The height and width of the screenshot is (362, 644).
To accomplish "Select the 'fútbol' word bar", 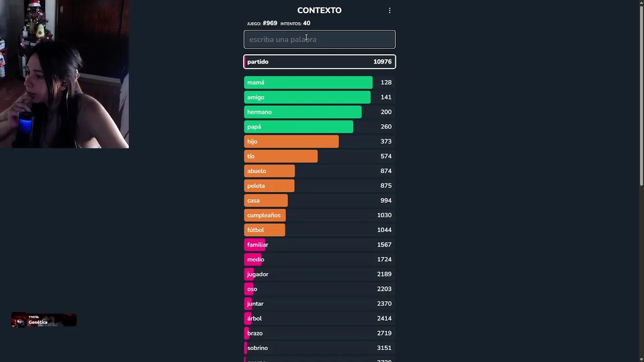I will (265, 230).
